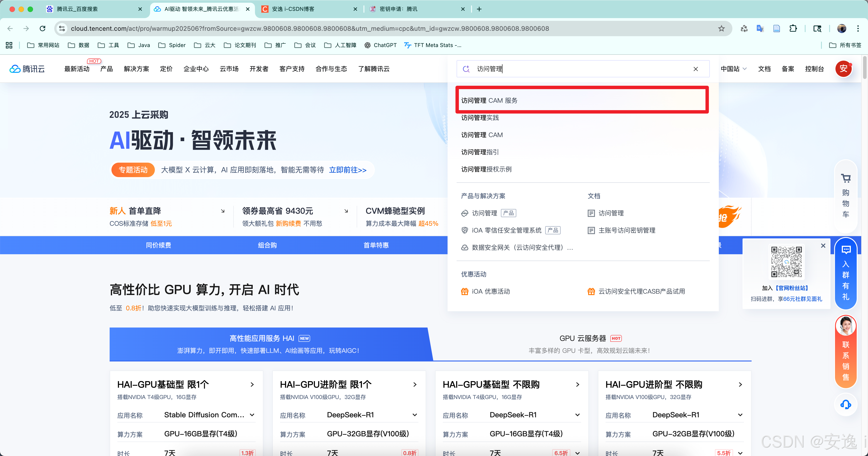Screen dimensions: 868x456
Task: Open HAI-GPU基础型 限1个 card arrow
Action: (x=252, y=385)
